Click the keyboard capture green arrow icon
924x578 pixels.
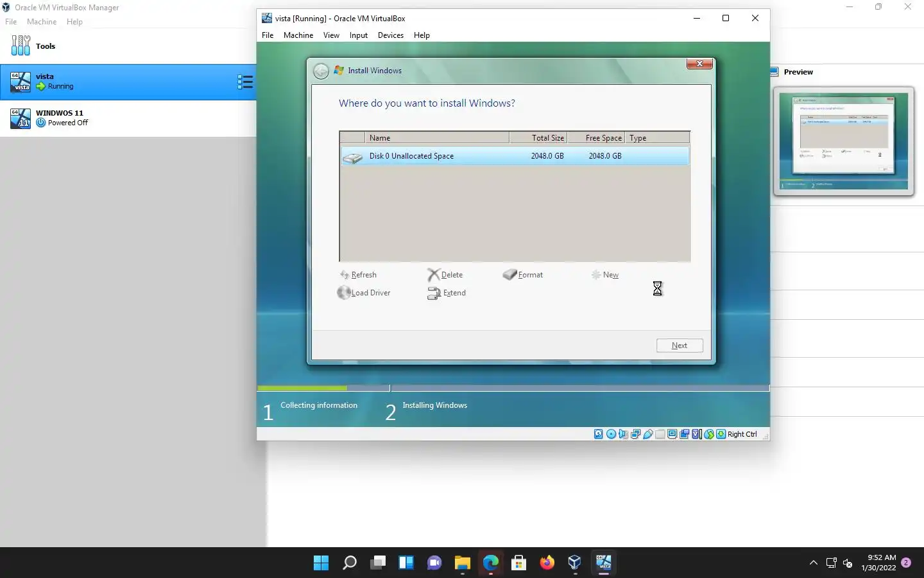[x=721, y=434]
